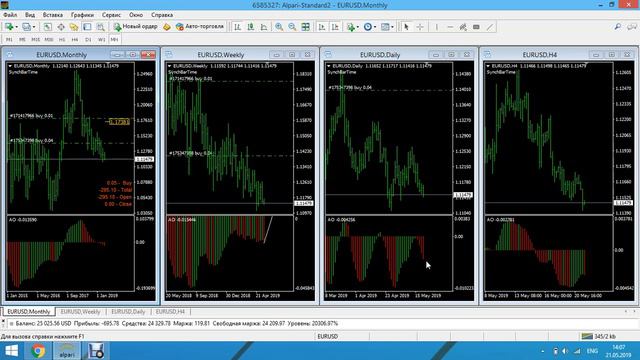
Task: Click the volume speaker tray icon
Action: tap(565, 351)
